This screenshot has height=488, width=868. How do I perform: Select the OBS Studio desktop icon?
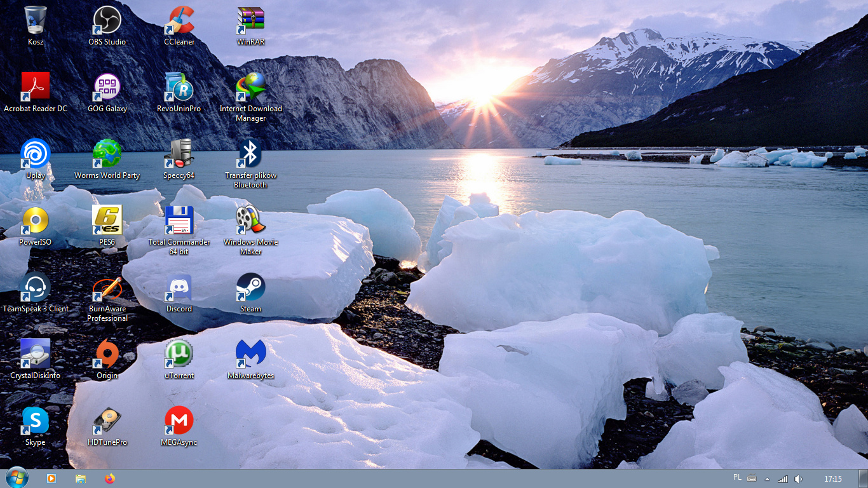pyautogui.click(x=107, y=20)
